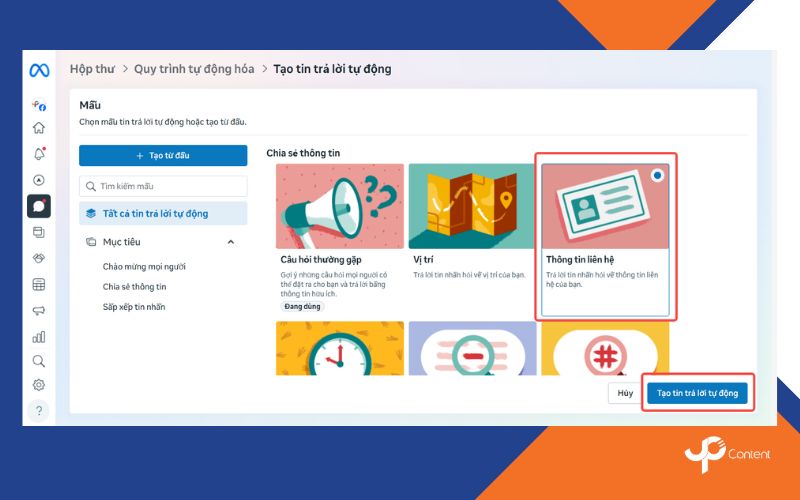Image resolution: width=800 pixels, height=500 pixels.
Task: Click the Help question mark icon
Action: click(x=39, y=410)
